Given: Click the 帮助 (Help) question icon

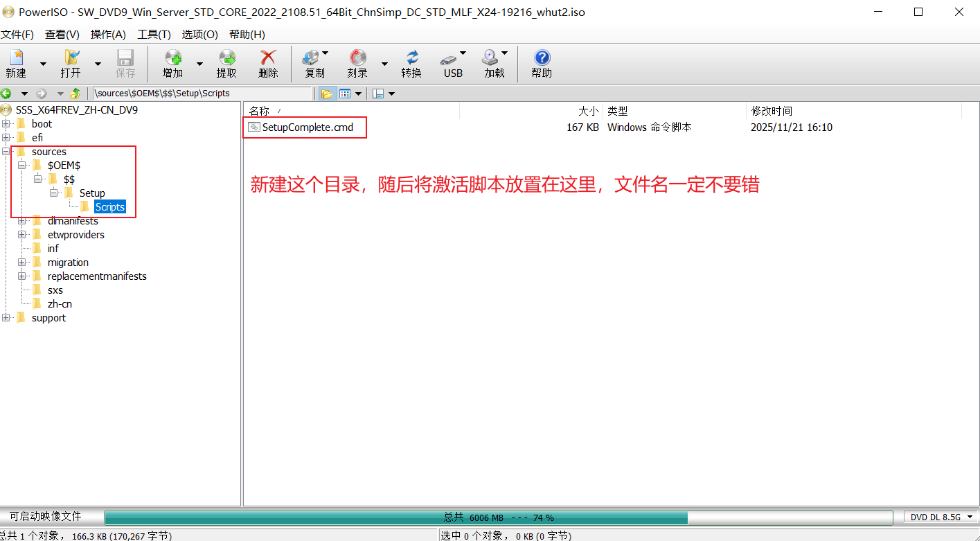Looking at the screenshot, I should pyautogui.click(x=542, y=57).
